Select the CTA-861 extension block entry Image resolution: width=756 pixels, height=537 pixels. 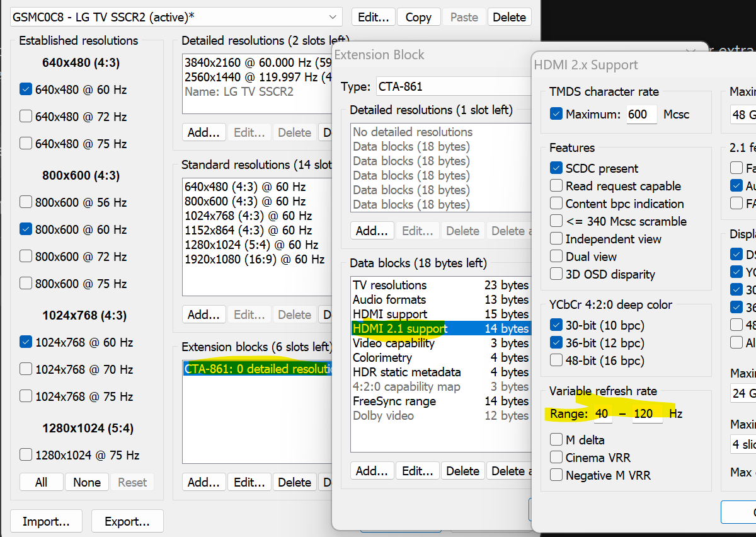click(x=258, y=369)
